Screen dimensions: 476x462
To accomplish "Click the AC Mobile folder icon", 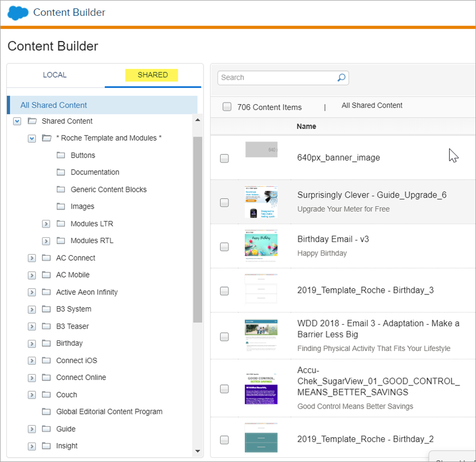I will click(46, 275).
